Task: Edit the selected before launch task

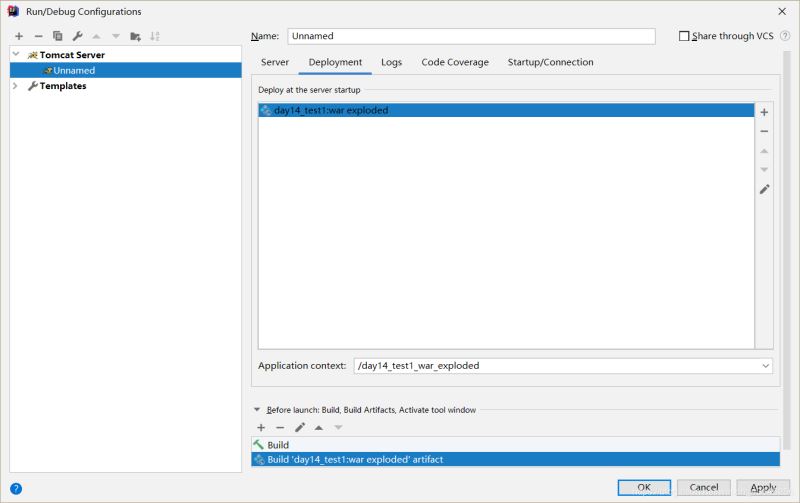Action: [x=299, y=427]
